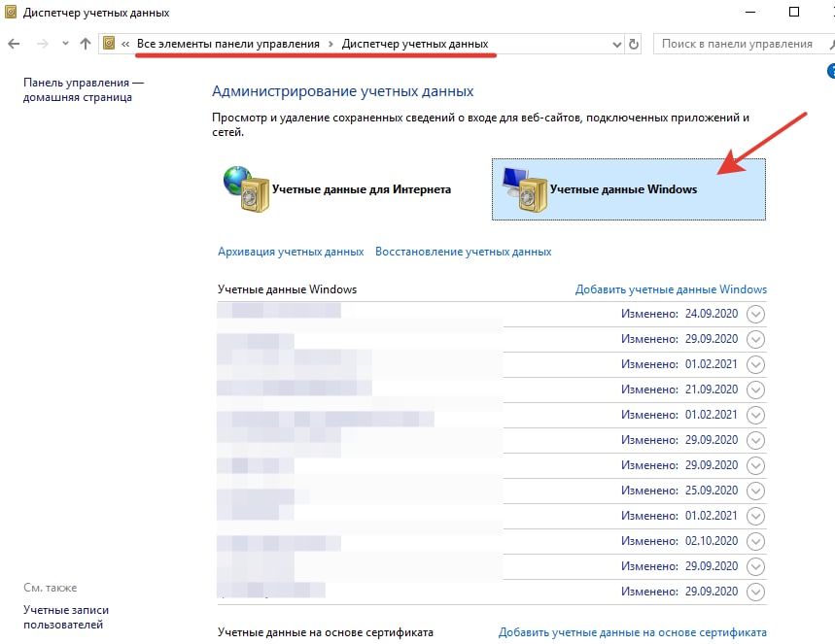The image size is (835, 644).
Task: Open the help question mark icon
Action: 831,71
